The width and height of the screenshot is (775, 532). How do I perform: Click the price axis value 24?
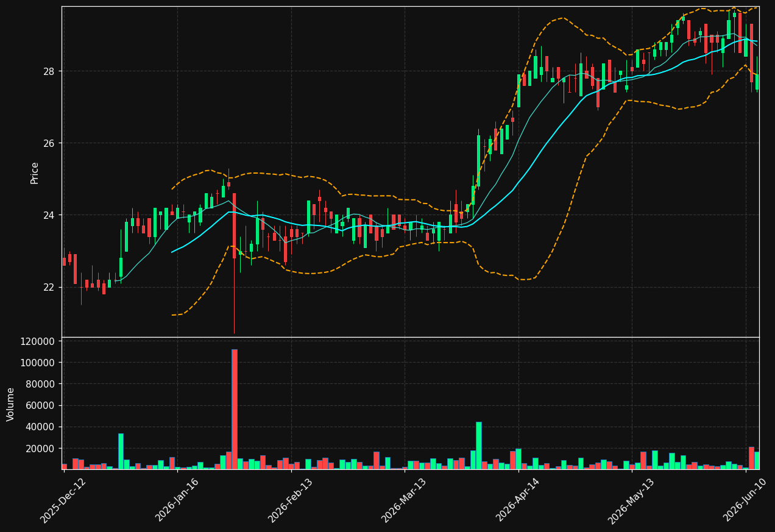(48, 215)
